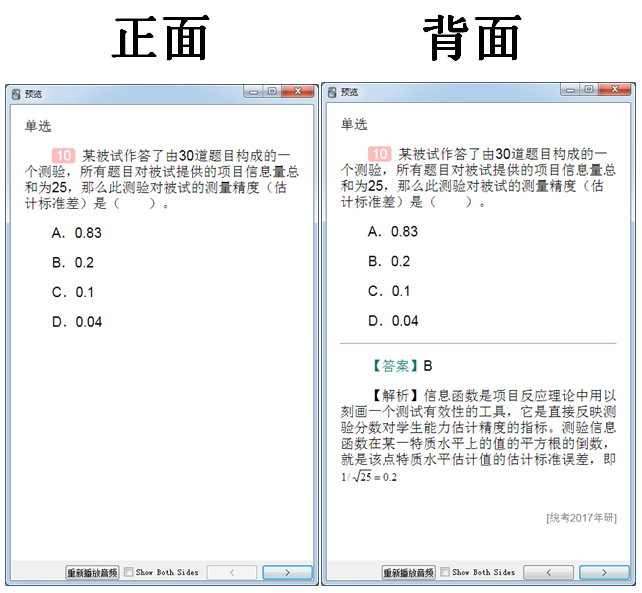Click the question number 10 badge in the left window
Viewport: 642px width, 593px height.
tap(63, 156)
